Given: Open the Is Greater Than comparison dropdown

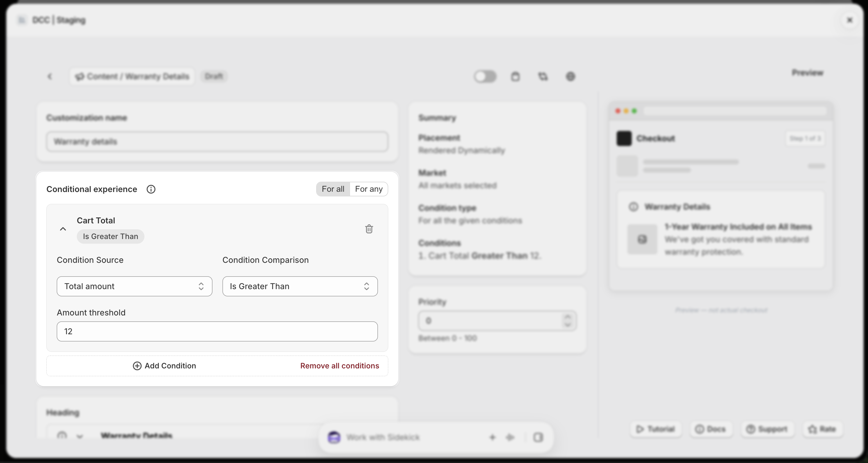Looking at the screenshot, I should (x=300, y=286).
